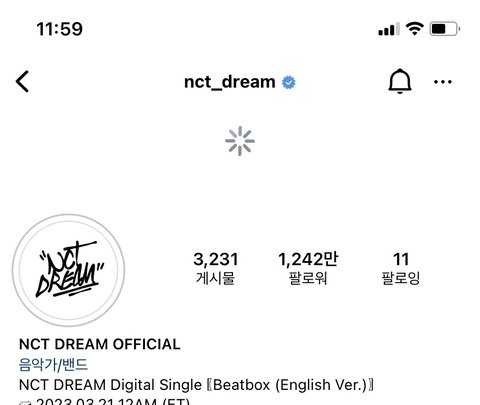View the 3,231 posts count
The image size is (480, 405).
tap(216, 269)
